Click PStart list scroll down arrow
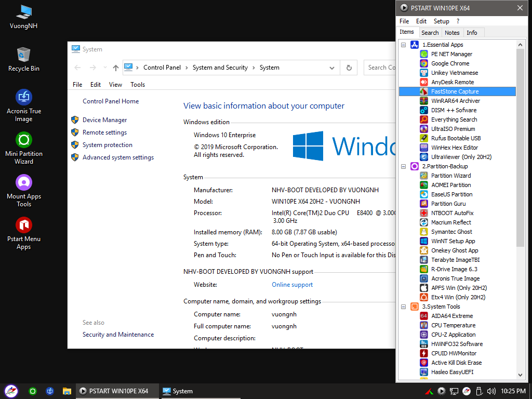This screenshot has height=399, width=532. click(520, 375)
